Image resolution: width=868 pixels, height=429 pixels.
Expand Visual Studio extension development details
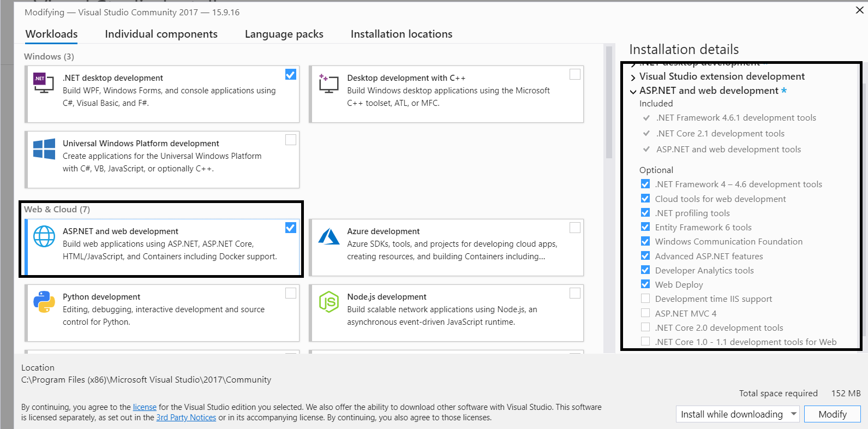[x=633, y=78]
